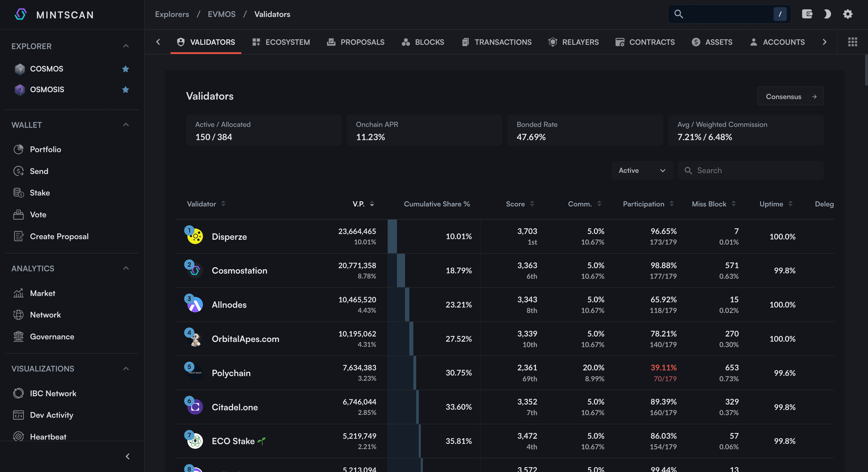Open settings gear icon

pos(848,14)
